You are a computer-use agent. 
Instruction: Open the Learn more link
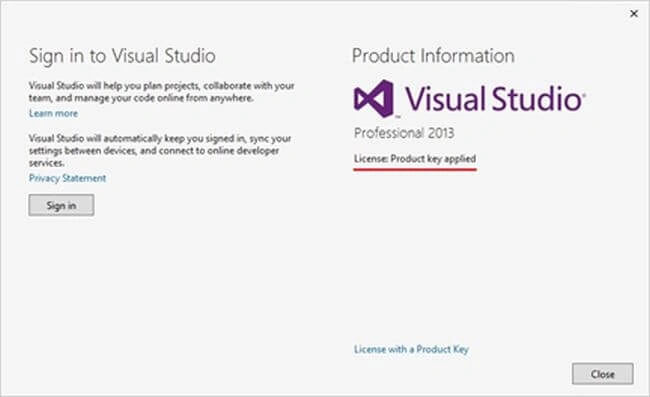pyautogui.click(x=53, y=113)
